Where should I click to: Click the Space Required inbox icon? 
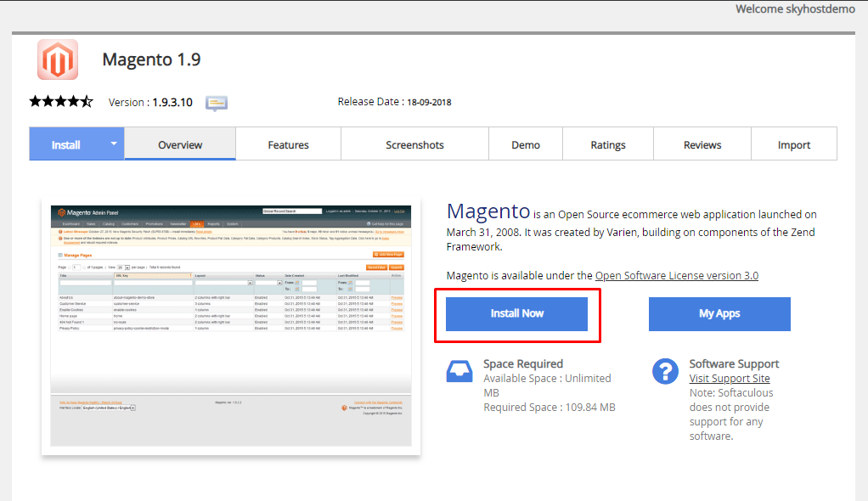point(459,371)
